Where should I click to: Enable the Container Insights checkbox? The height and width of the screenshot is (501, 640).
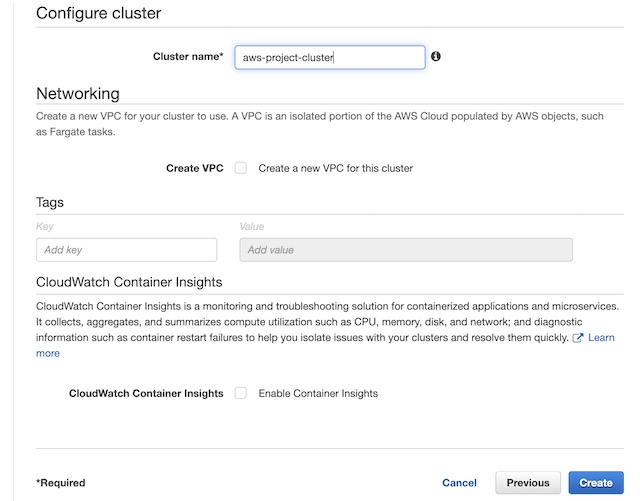click(x=241, y=393)
